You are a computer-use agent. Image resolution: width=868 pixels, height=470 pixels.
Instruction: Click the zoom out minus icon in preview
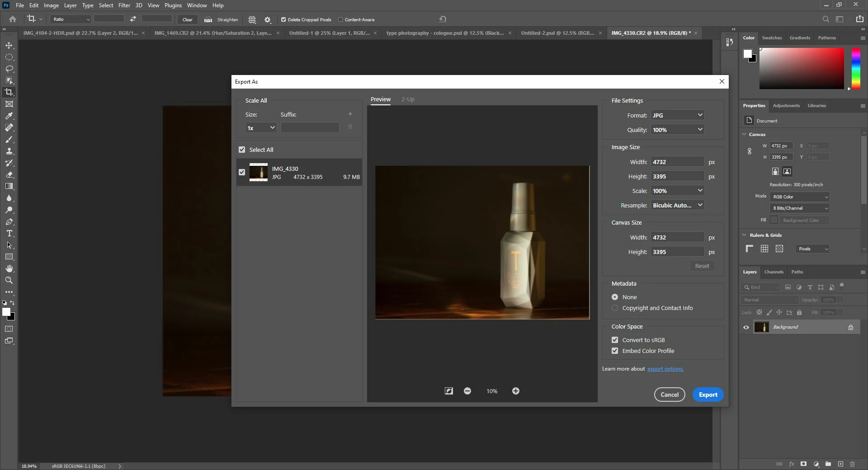(x=467, y=391)
